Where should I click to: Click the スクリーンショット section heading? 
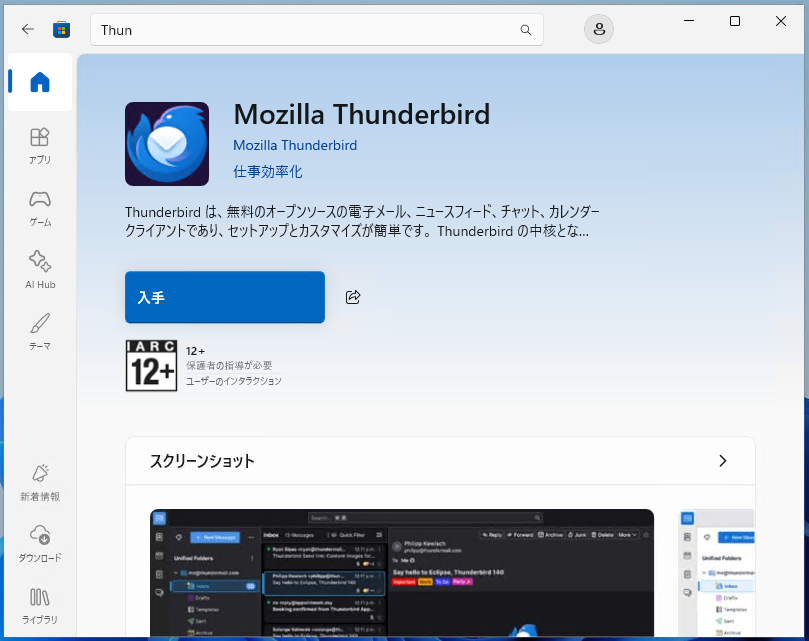click(x=202, y=461)
